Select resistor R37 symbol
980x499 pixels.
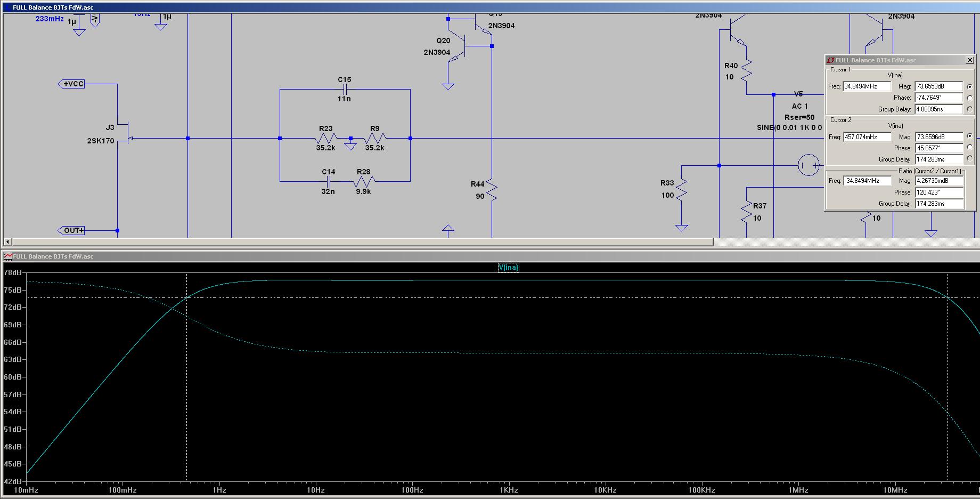[746, 212]
